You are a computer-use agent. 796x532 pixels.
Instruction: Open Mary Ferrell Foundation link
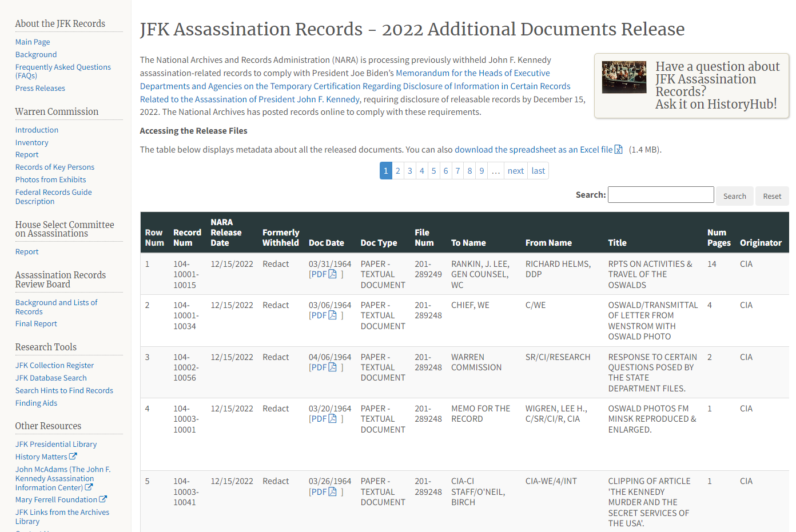pyautogui.click(x=56, y=499)
